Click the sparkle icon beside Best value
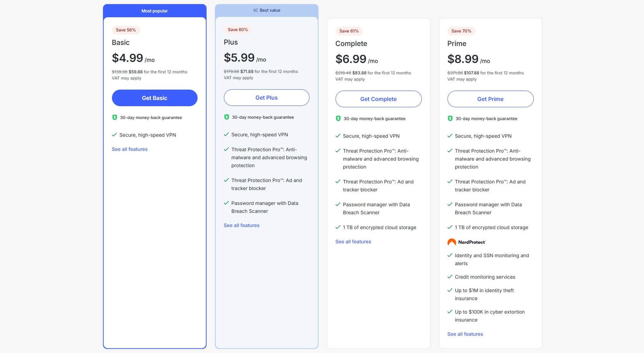The image size is (644, 353). coord(255,10)
